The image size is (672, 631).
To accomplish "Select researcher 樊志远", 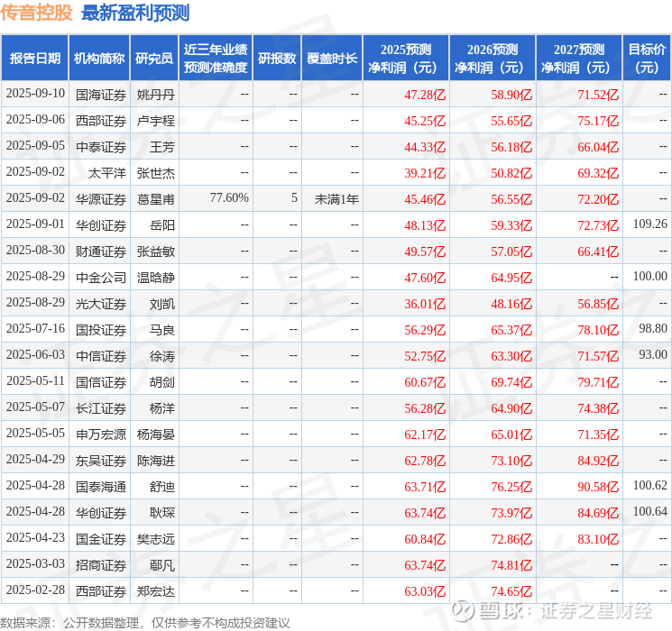I will (x=156, y=539).
